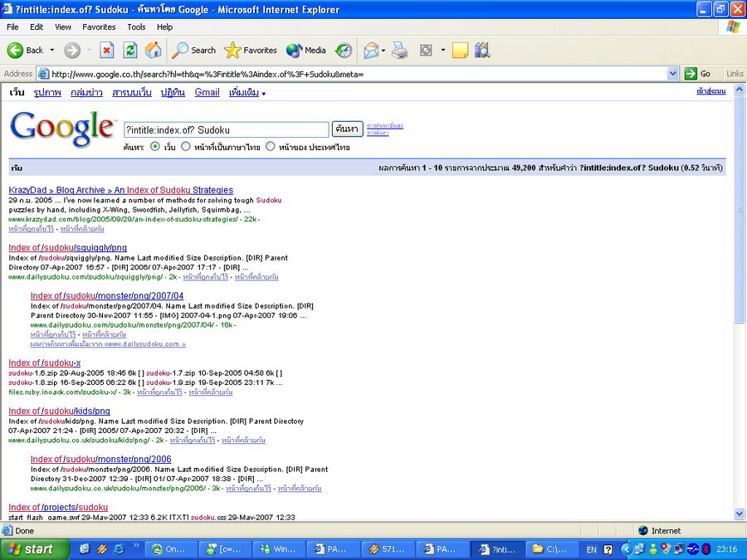Refresh the page using the green arrows icon

[x=130, y=50]
